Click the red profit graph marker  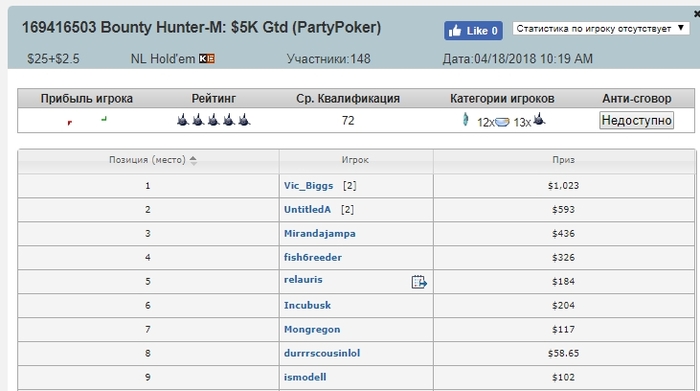[70, 123]
